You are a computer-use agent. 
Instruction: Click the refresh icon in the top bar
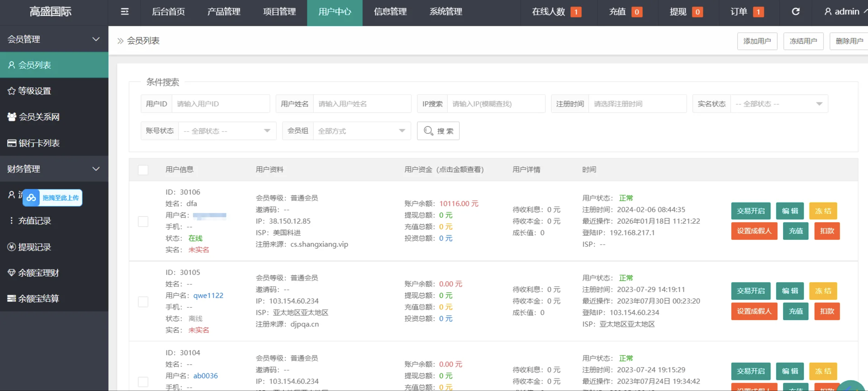click(796, 12)
